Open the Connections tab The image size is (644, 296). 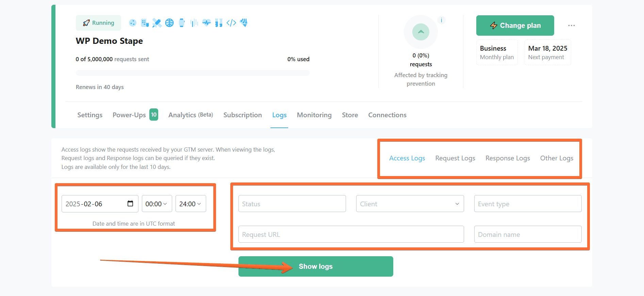pyautogui.click(x=387, y=115)
